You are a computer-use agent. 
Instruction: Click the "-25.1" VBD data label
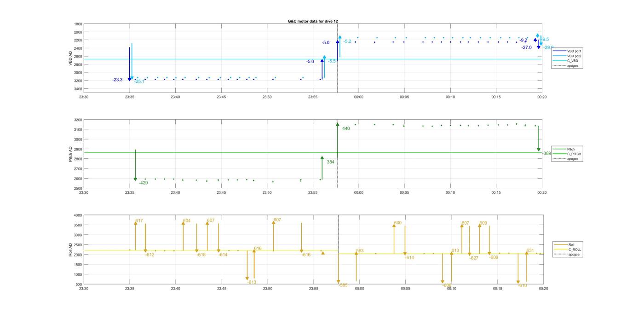[139, 82]
